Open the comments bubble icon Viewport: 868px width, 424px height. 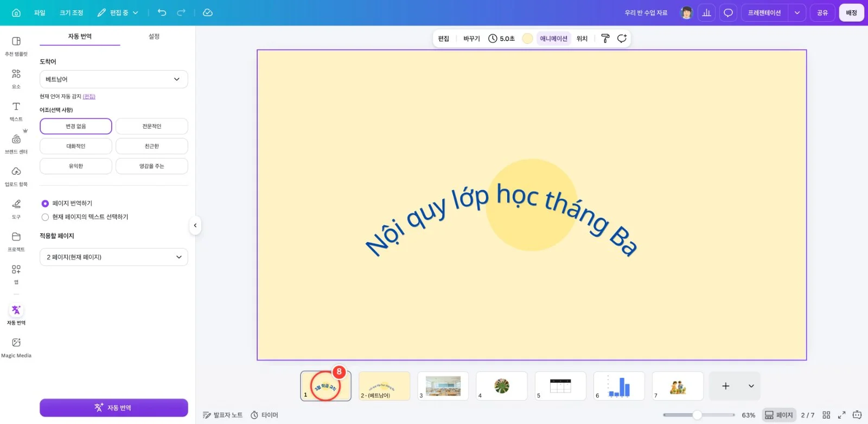click(728, 12)
